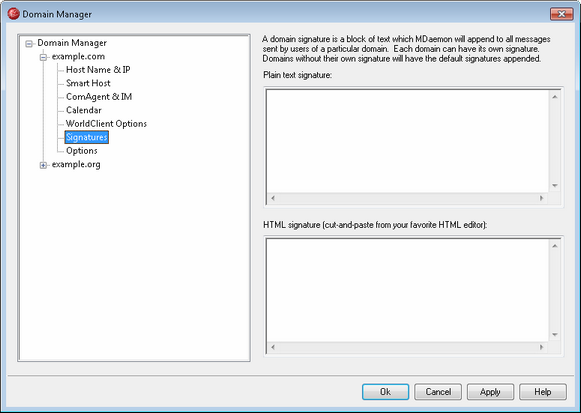
Task: Open ComAgent & IM page
Action: click(x=99, y=97)
